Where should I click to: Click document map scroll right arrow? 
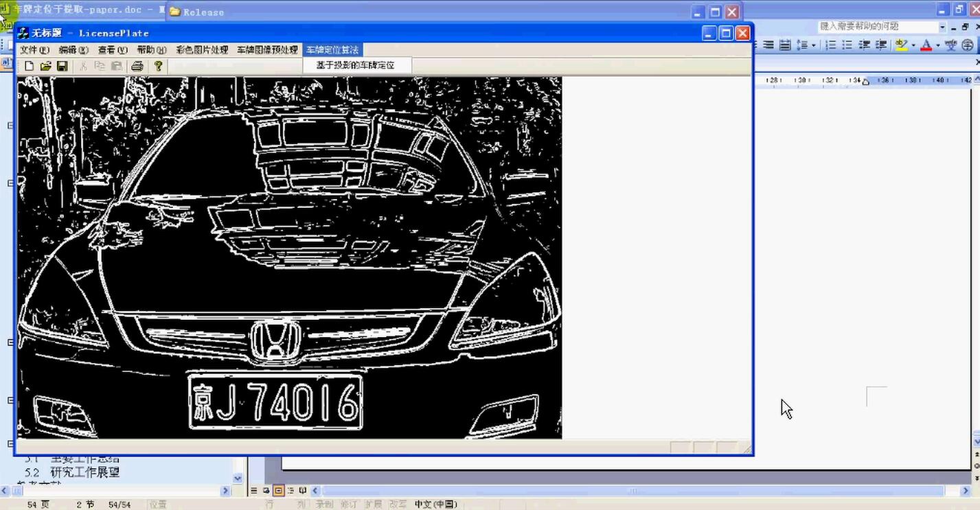tap(225, 491)
